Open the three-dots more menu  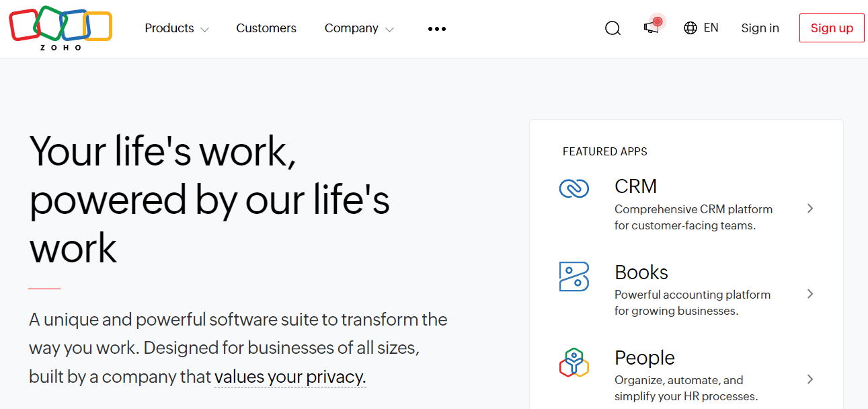(x=436, y=29)
